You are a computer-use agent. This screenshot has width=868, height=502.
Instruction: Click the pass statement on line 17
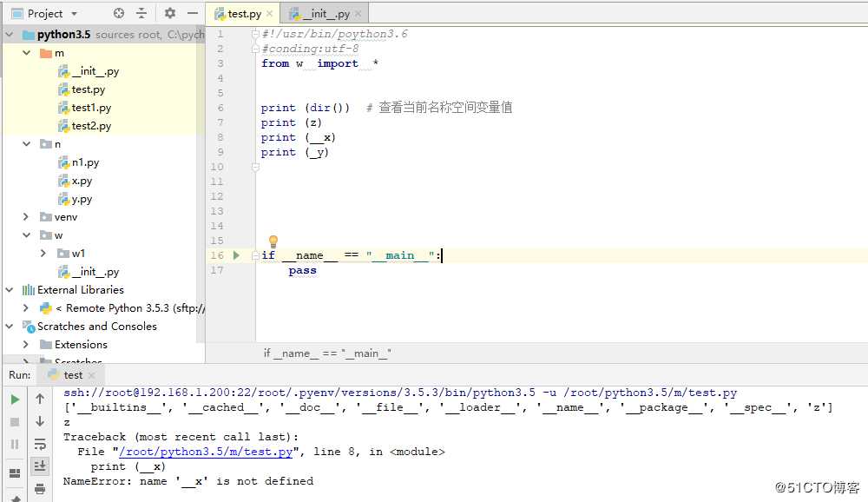302,270
